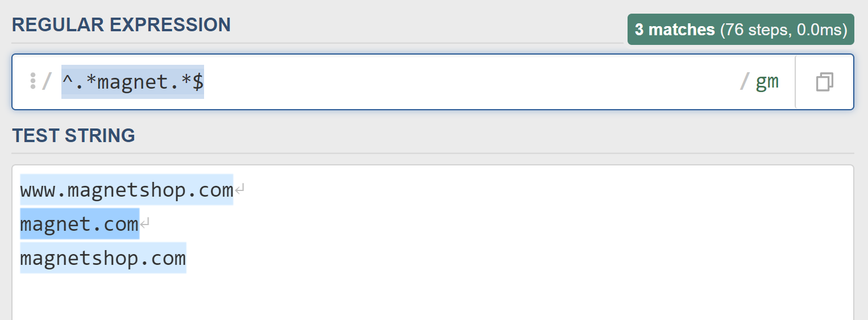Click the REGULAR EXPRESSION heading
This screenshot has height=320, width=868.
click(x=121, y=25)
